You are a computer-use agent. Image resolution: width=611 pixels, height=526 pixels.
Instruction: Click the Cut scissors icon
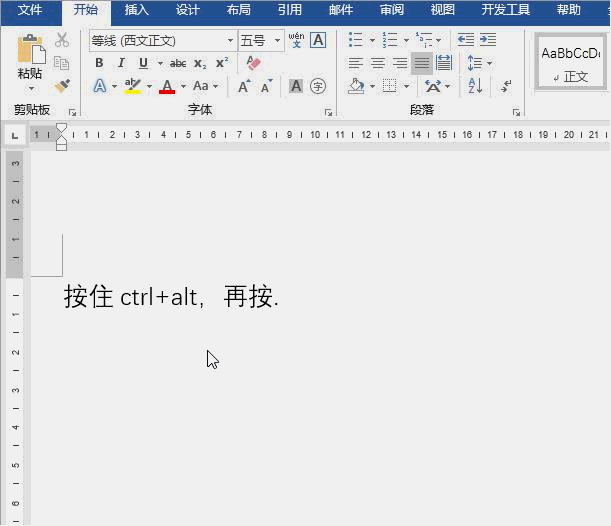click(62, 40)
